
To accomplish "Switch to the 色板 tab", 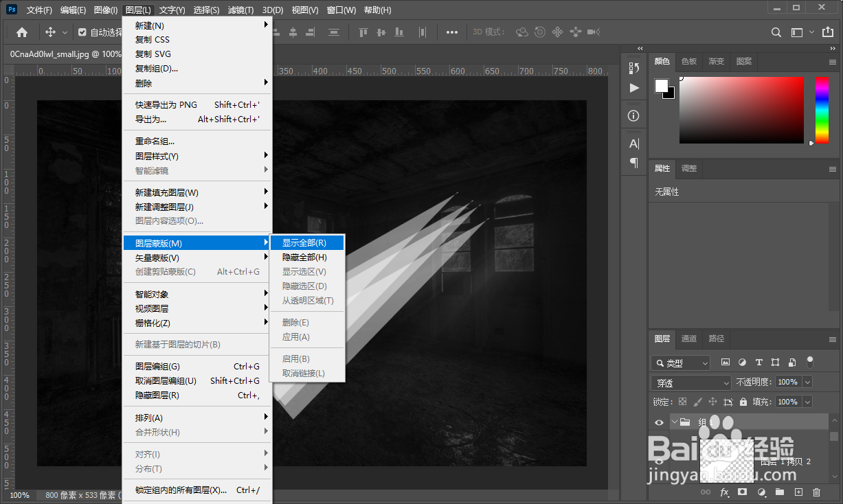I will click(688, 61).
